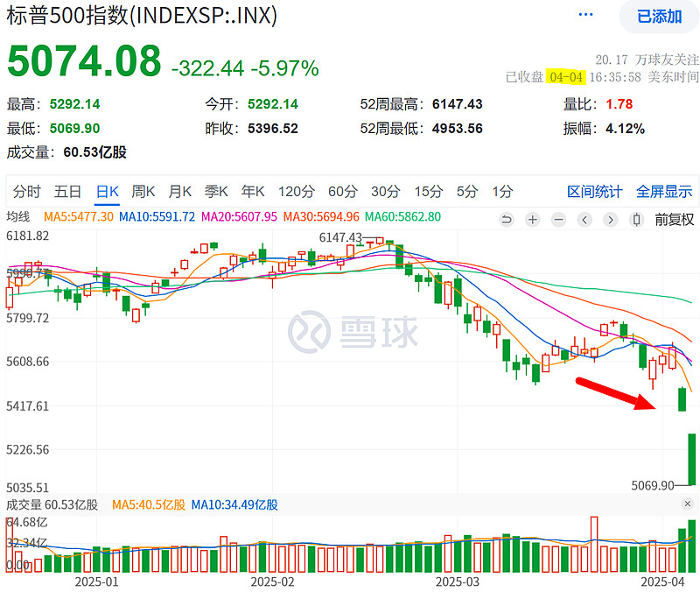The width and height of the screenshot is (700, 592).
Task: Zoom in chart with plus icon
Action: (x=532, y=220)
